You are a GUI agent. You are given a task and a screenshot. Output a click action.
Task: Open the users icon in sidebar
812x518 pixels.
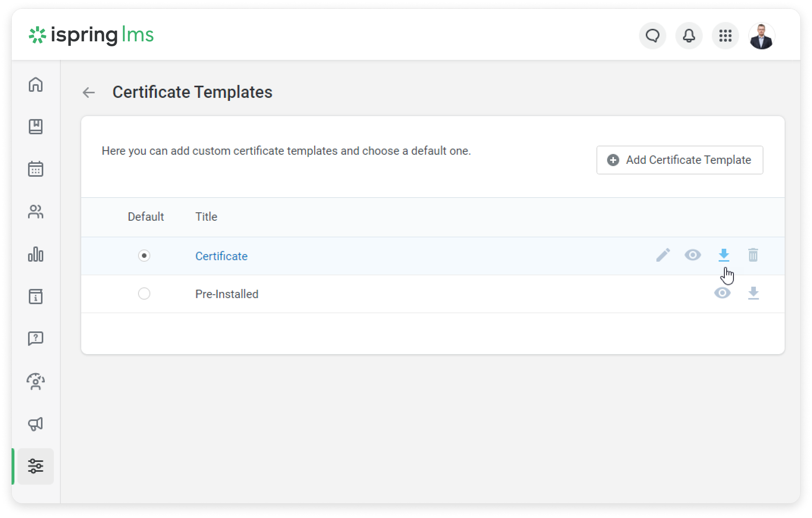coord(36,212)
